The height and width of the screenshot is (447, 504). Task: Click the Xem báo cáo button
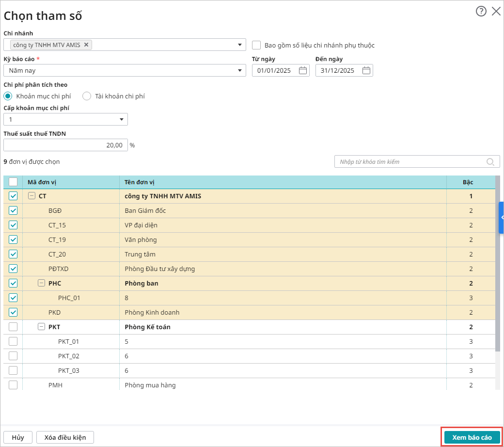point(472,437)
